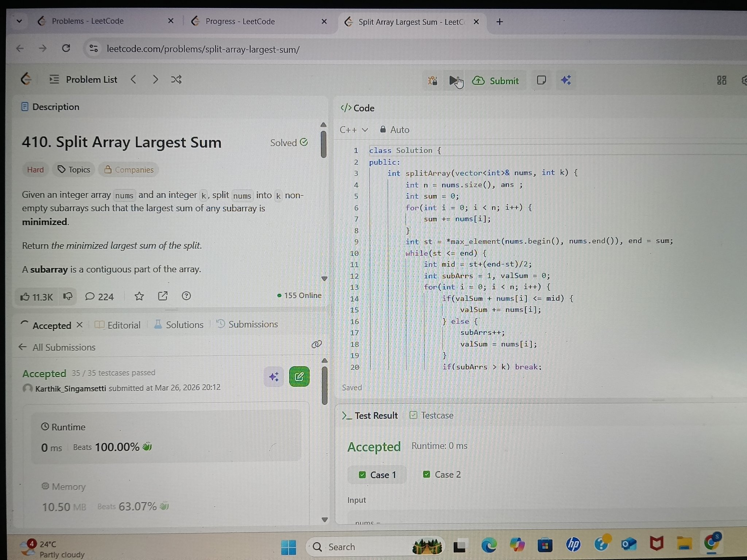The image size is (747, 560).
Task: Open the green edit note icon
Action: pos(299,377)
